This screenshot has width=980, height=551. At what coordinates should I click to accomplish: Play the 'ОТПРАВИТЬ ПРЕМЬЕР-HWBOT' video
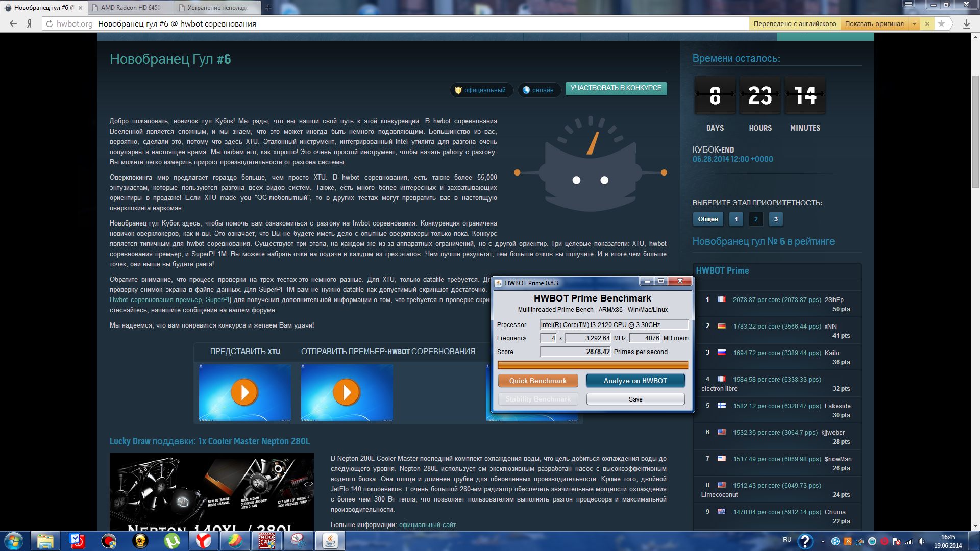(x=347, y=392)
